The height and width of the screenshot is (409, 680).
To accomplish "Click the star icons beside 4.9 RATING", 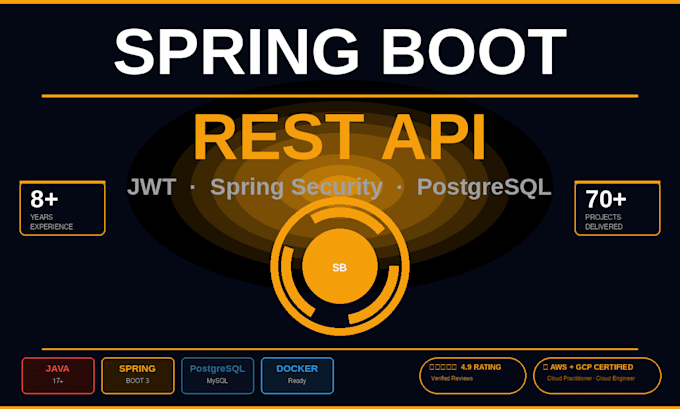I will pos(443,367).
